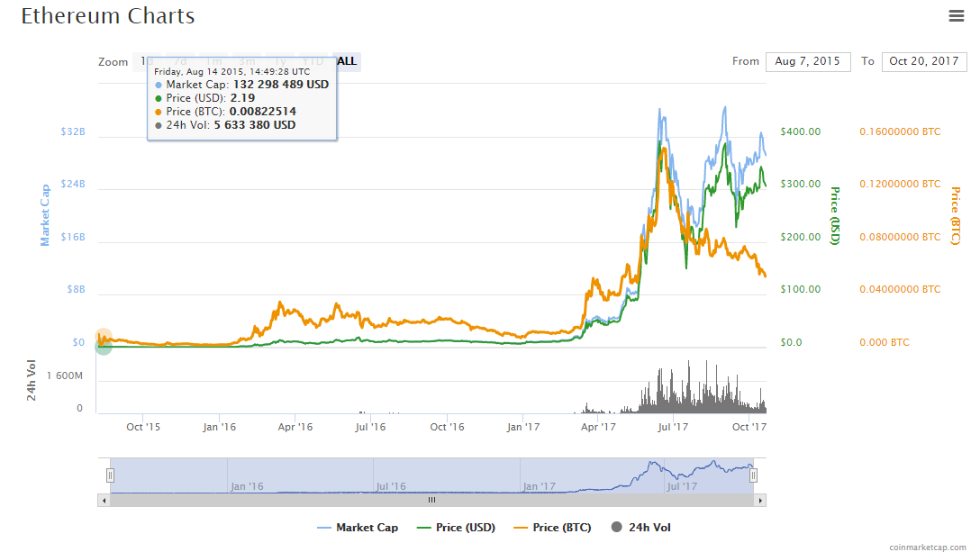The image size is (980, 552).
Task: Click the Jan '16 x-axis label
Action: coord(220,427)
